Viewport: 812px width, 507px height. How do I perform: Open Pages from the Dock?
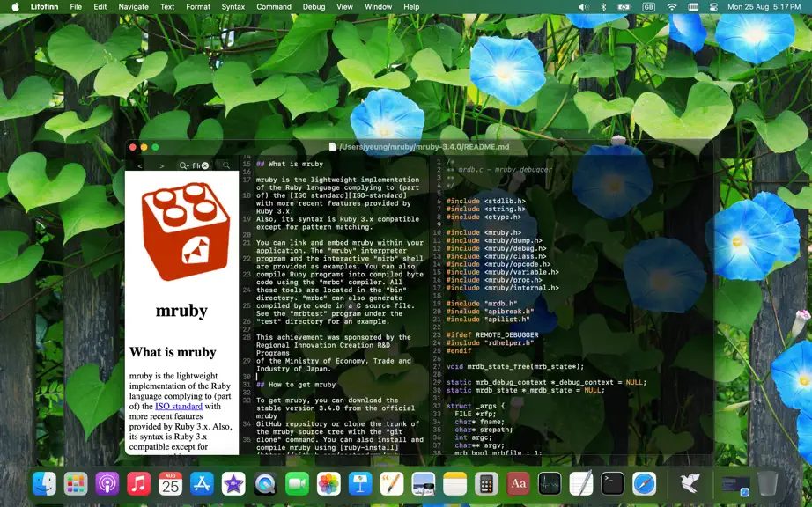392,484
